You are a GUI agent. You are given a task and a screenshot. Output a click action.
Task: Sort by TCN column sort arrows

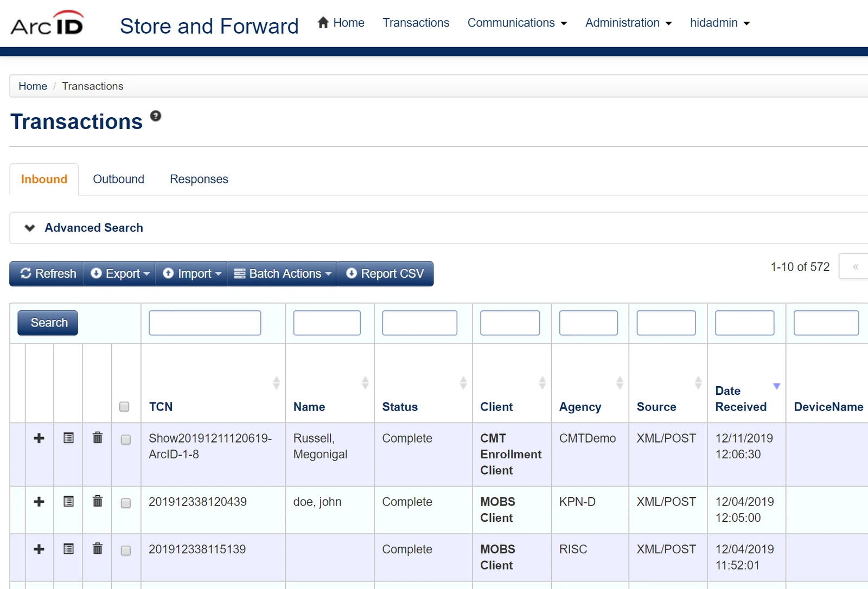pos(276,383)
